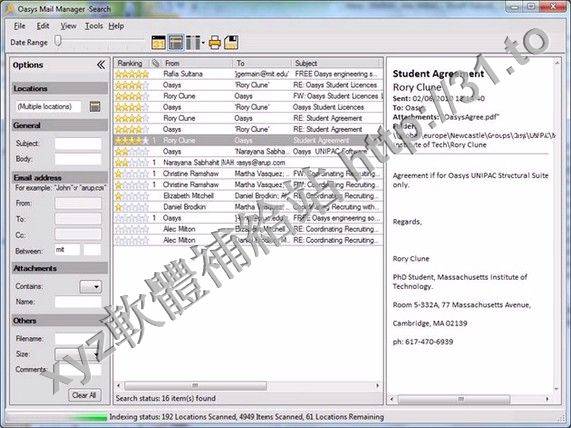Click the 'Search status: 16 item(s) found' text

point(166,398)
